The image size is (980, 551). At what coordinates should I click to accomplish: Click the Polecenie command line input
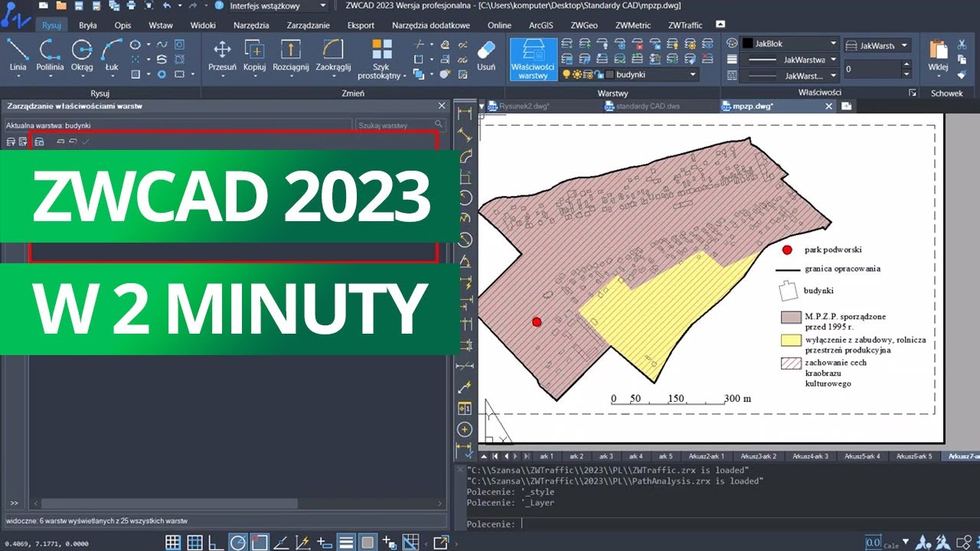click(x=720, y=523)
